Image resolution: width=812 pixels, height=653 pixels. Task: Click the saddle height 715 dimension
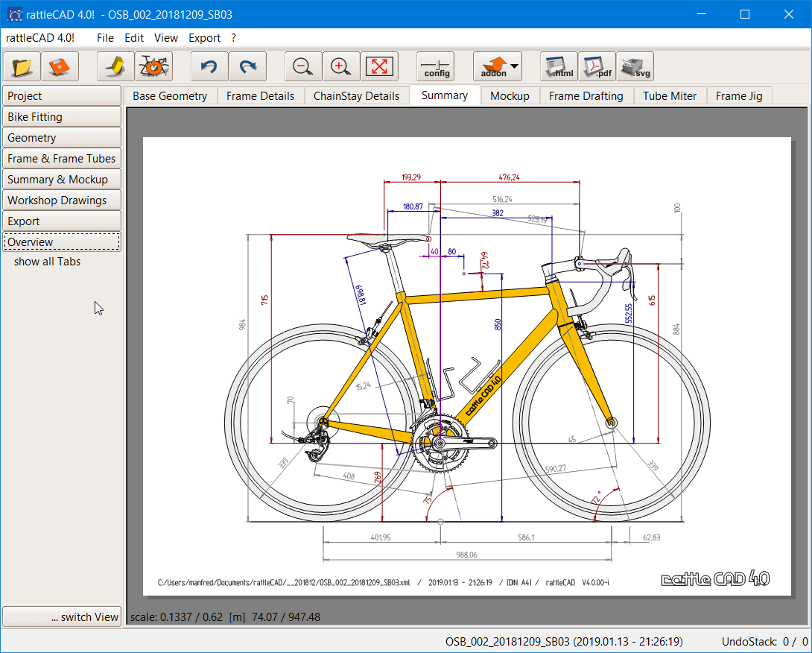264,300
